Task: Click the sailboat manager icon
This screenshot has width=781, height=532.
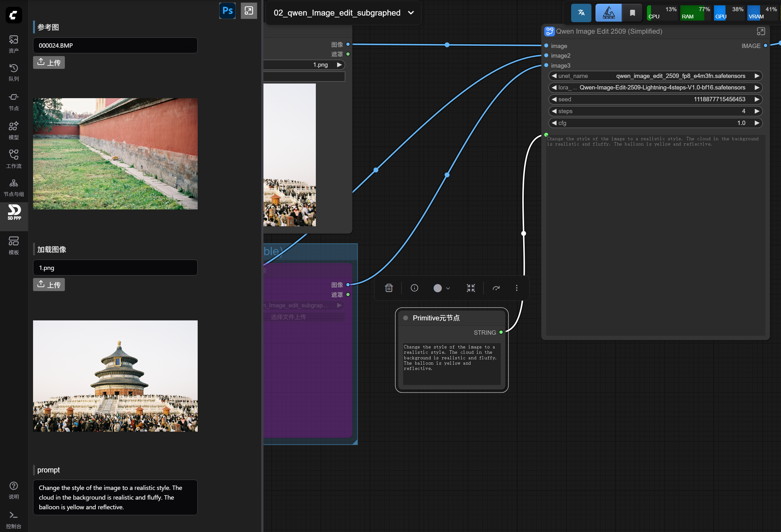Action: coord(608,13)
